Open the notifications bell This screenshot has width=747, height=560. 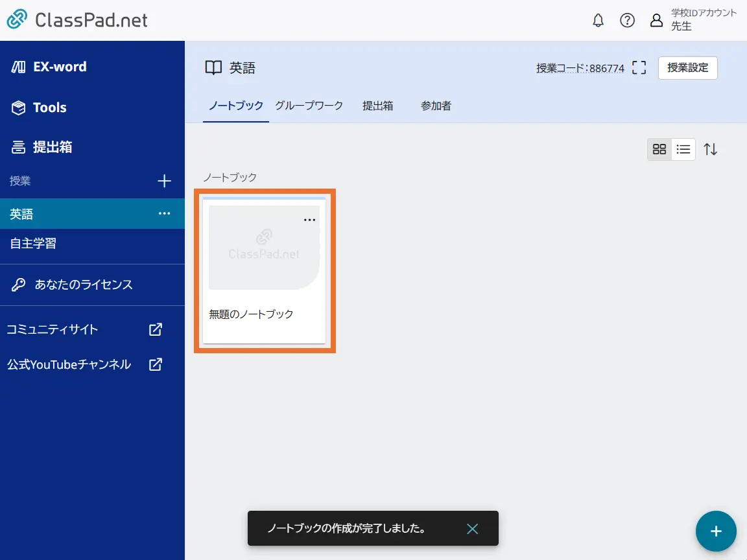(x=598, y=21)
